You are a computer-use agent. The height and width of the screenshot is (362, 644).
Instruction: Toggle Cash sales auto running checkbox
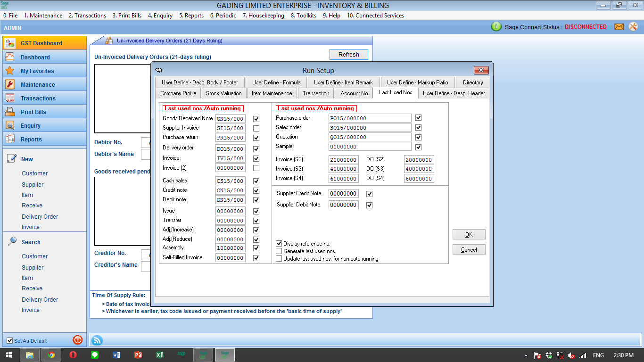point(256,181)
